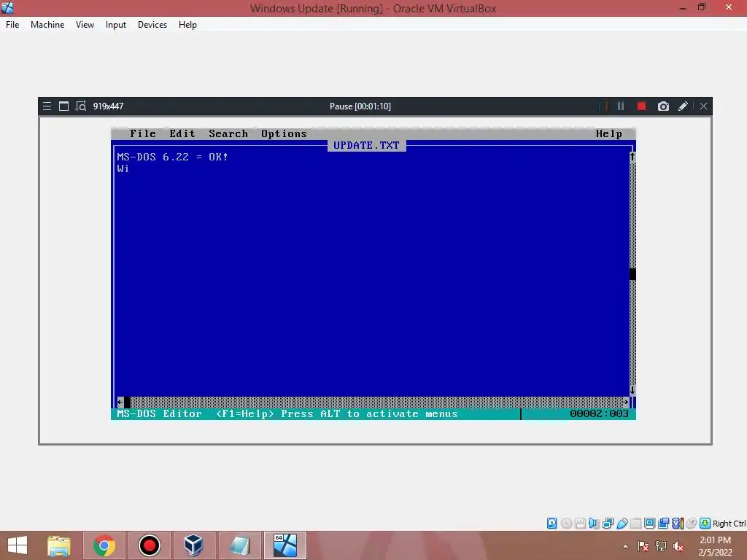Screen dimensions: 747x560
Task: Open the VirtualBox View menu
Action: point(85,25)
